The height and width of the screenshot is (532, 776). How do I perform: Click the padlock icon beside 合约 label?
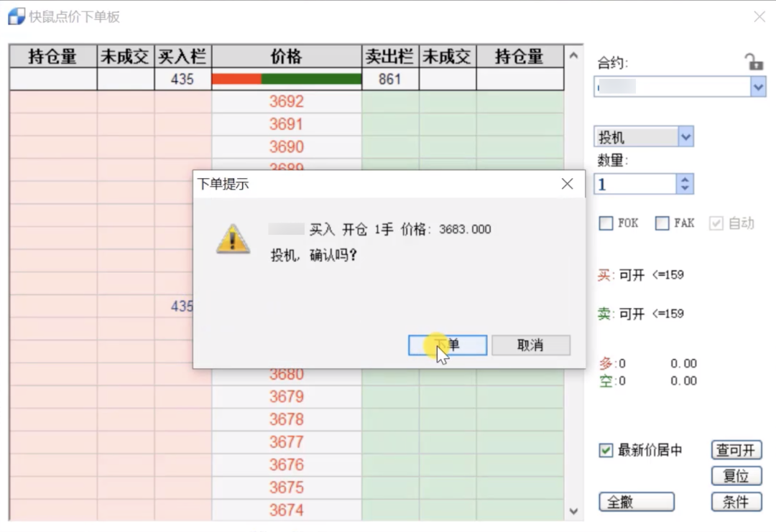coord(754,62)
